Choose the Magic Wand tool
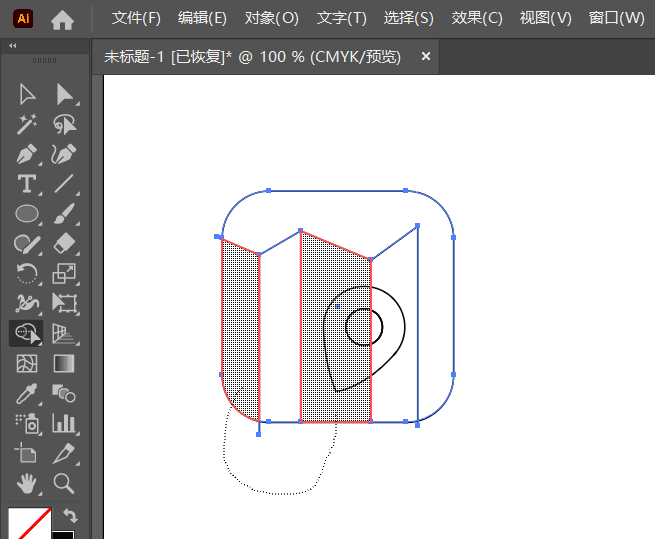Image resolution: width=655 pixels, height=539 pixels. click(27, 124)
